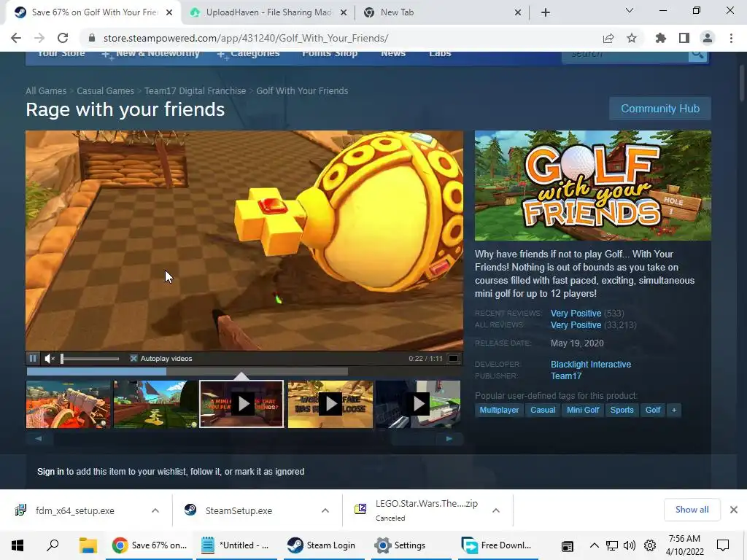Open Blacklight Interactive developer page
Screen dimensions: 747x560
click(591, 365)
